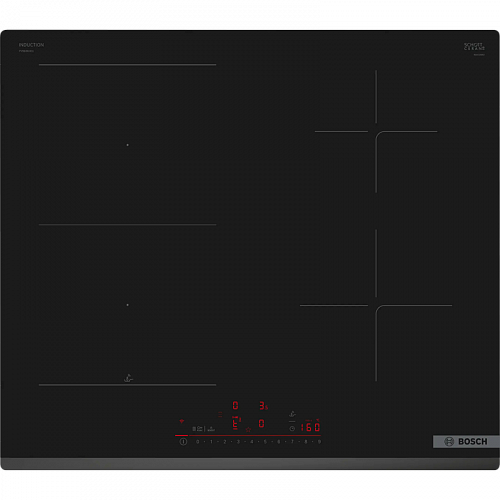500x500 pixels.
Task: Tap the timer clock icon
Action: click(x=292, y=429)
